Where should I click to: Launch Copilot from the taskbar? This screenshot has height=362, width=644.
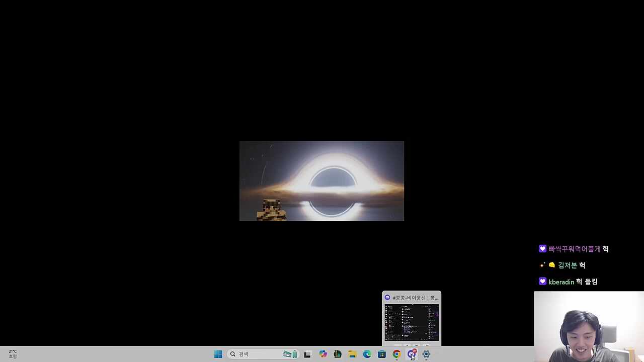pyautogui.click(x=323, y=354)
